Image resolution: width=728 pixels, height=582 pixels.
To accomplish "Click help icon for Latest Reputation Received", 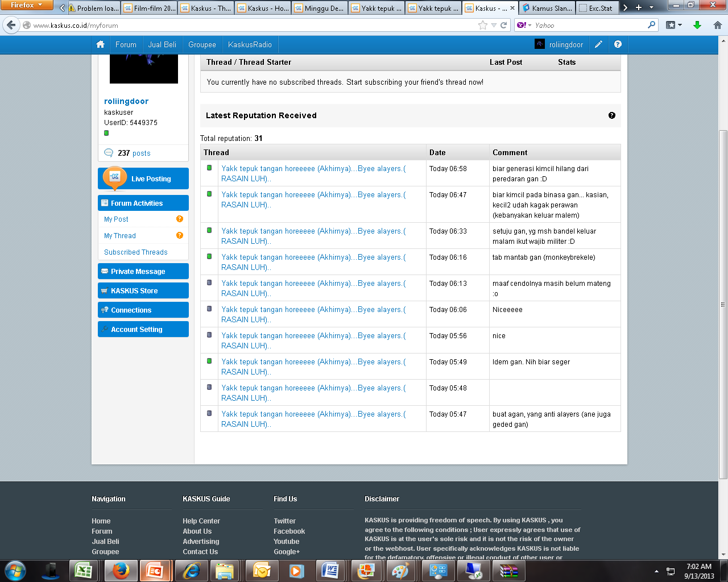I will point(612,115).
